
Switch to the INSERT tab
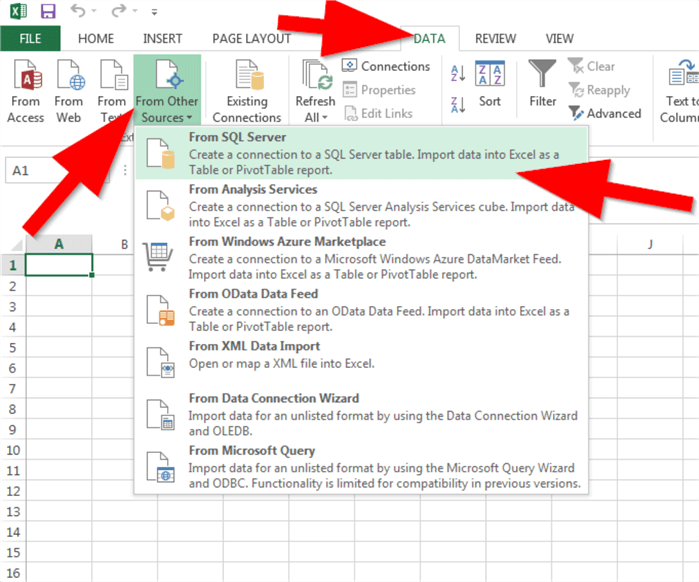point(162,39)
